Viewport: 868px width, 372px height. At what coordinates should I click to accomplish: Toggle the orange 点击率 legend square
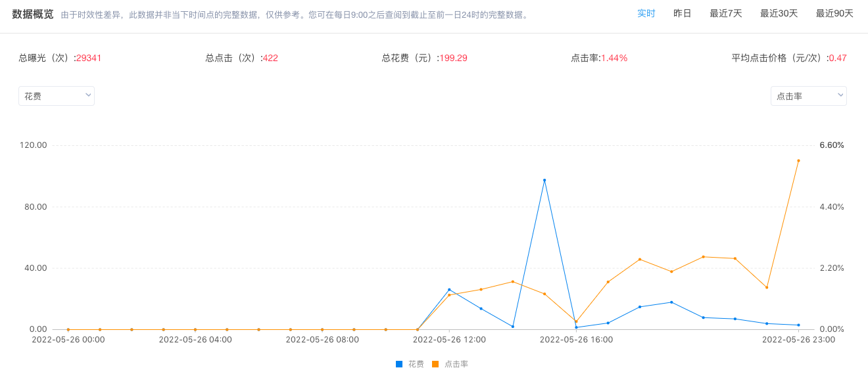pyautogui.click(x=435, y=364)
